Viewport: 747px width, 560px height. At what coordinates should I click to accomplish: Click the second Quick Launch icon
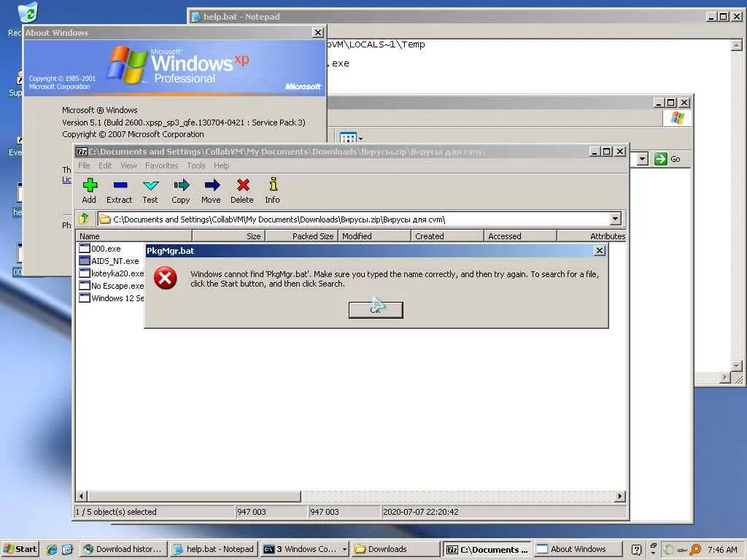click(66, 550)
